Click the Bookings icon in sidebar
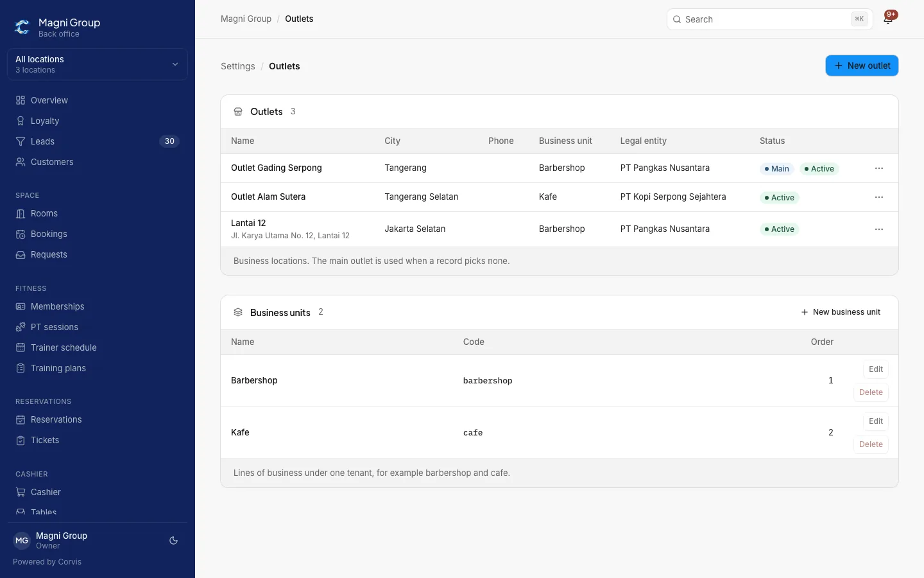924x578 pixels. click(x=21, y=234)
